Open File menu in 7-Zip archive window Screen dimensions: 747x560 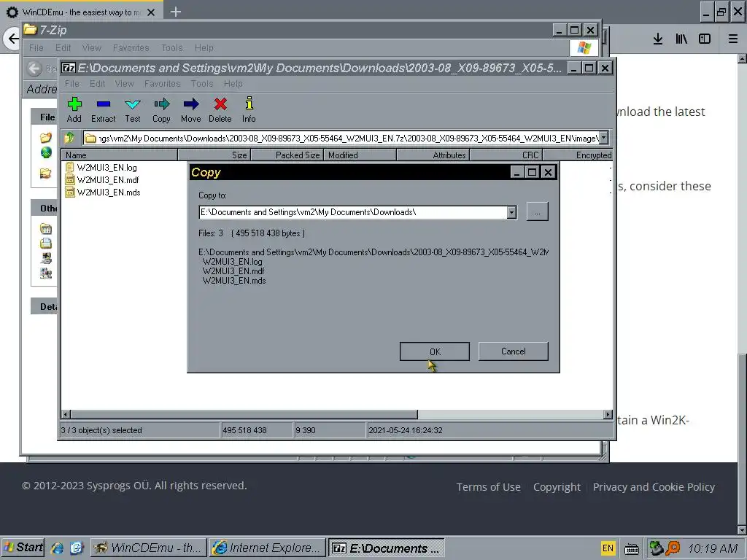pyautogui.click(x=72, y=84)
